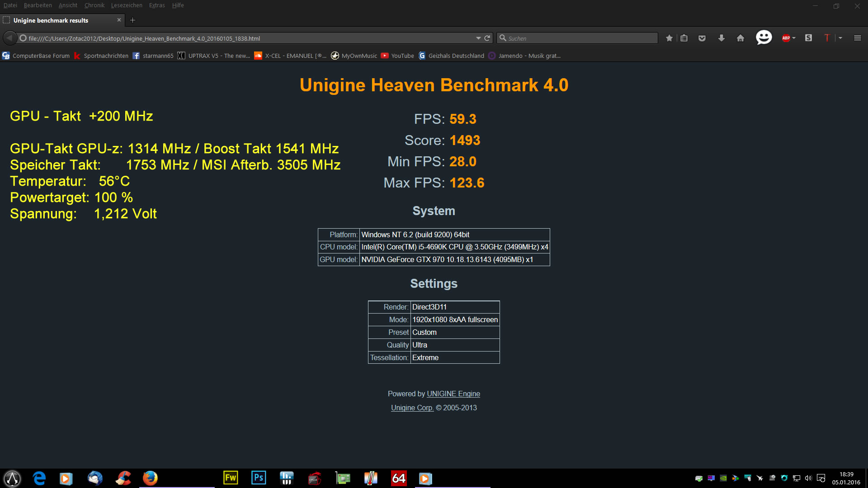Open the Ansicht menu

coord(68,5)
